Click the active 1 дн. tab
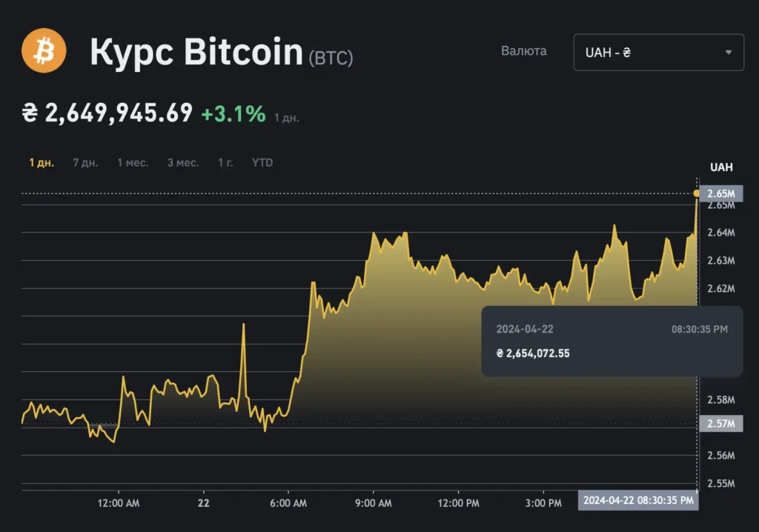Screen dimensions: 759x532 point(42,162)
